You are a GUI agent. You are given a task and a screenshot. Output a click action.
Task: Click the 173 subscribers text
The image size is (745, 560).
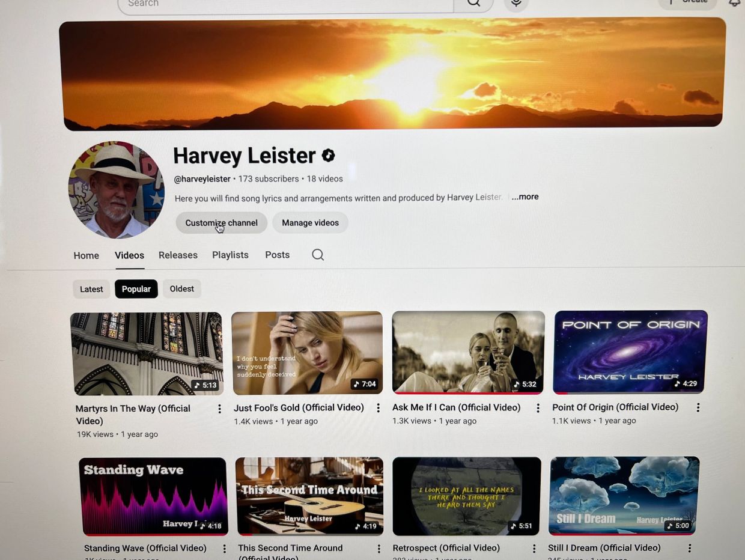(269, 179)
